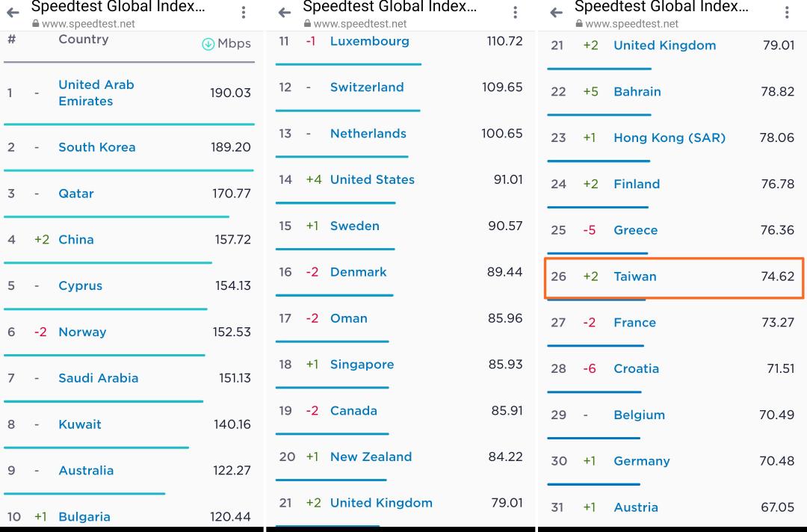
Task: Tap the lock icon in the panel listing Finland
Action: click(578, 24)
